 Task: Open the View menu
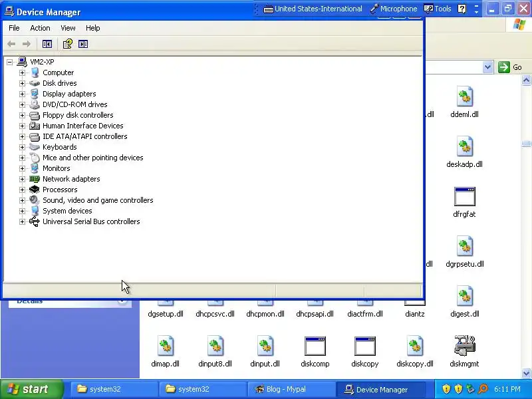68,28
